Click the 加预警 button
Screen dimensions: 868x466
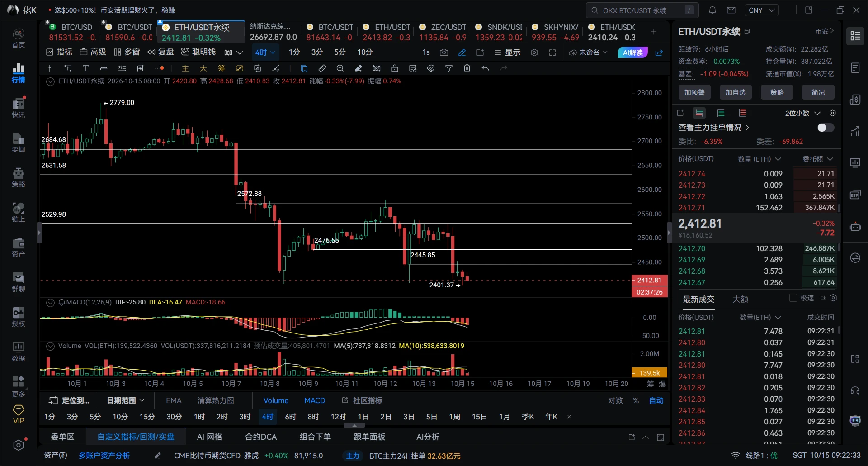694,92
